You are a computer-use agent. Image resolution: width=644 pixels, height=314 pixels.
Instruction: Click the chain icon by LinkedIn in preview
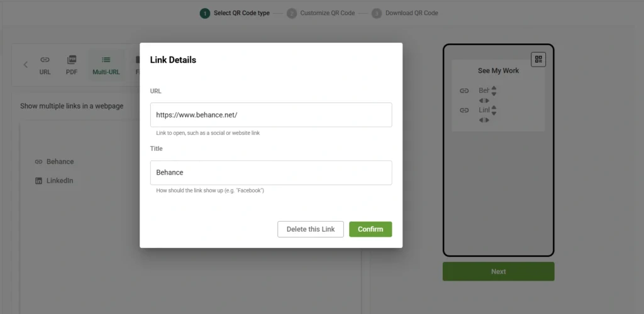[x=464, y=111]
